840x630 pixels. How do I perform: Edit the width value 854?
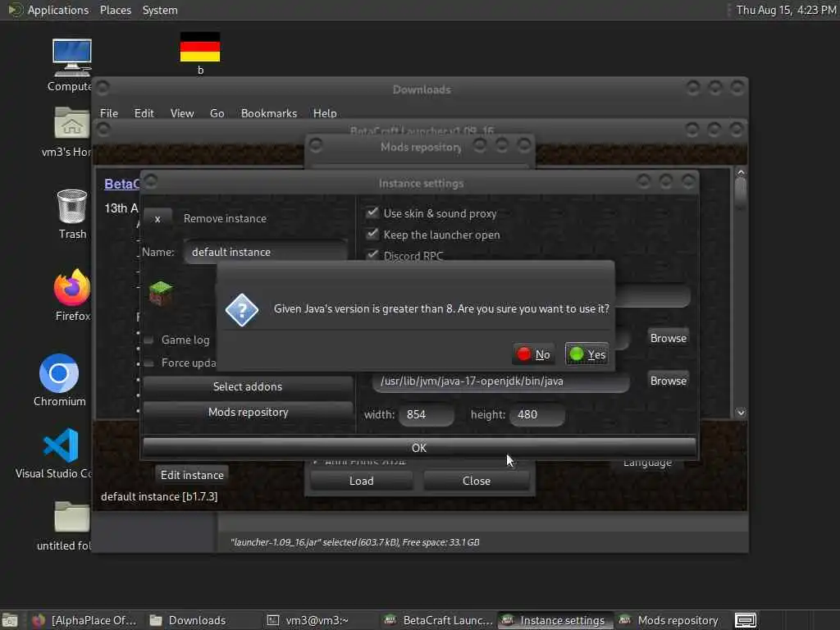(x=427, y=414)
